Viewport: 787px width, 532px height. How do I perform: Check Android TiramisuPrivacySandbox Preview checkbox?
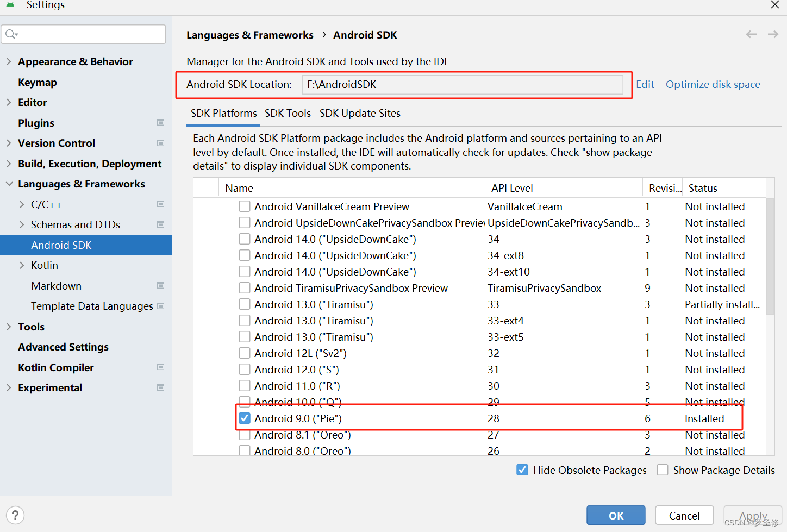pos(245,288)
